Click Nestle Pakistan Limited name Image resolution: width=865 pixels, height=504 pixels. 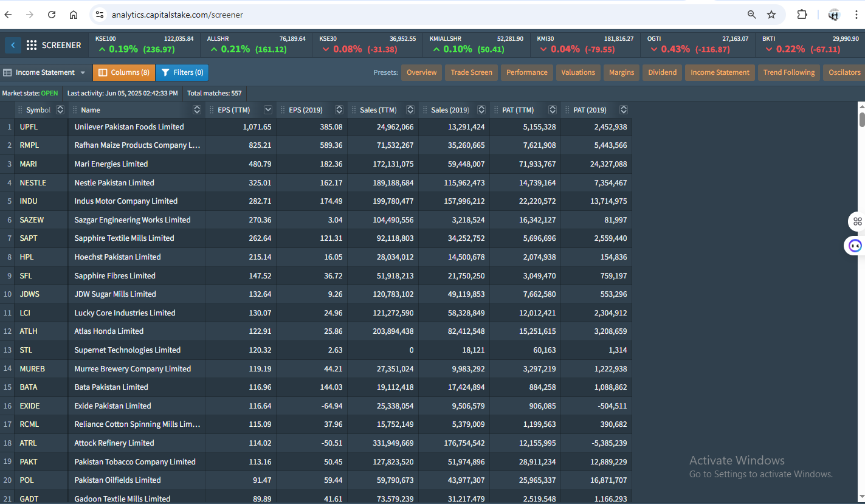pos(114,182)
